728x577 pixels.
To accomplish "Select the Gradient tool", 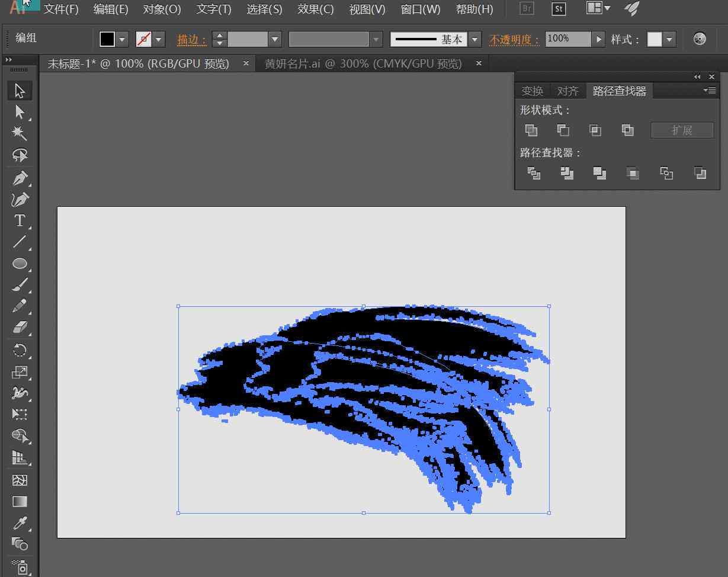I will click(x=20, y=502).
